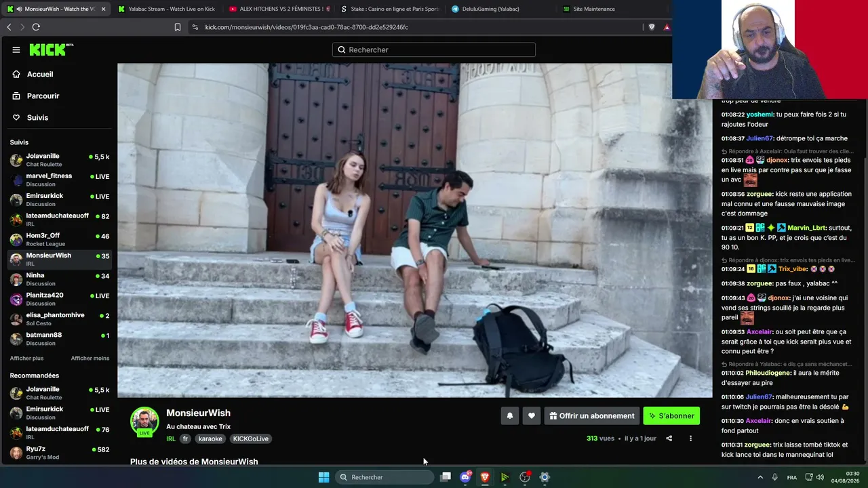Open the Brave shields icon
Viewport: 868px width, 488px height.
tap(652, 27)
